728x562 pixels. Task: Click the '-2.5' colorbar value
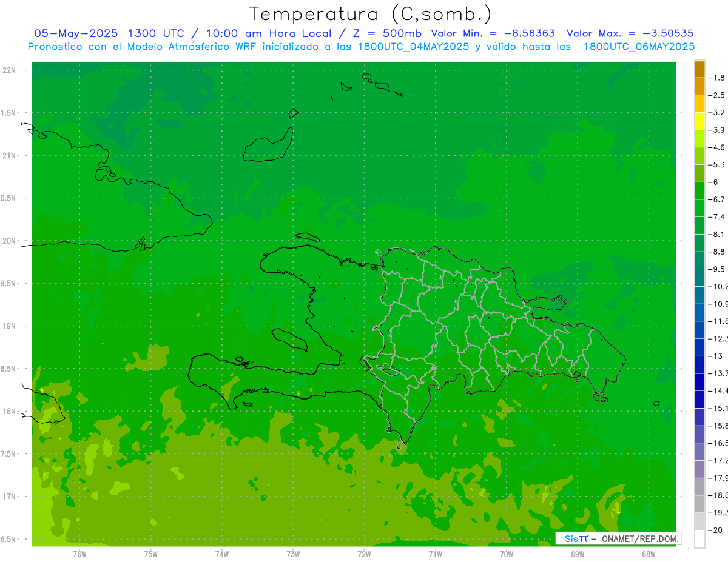pyautogui.click(x=717, y=95)
